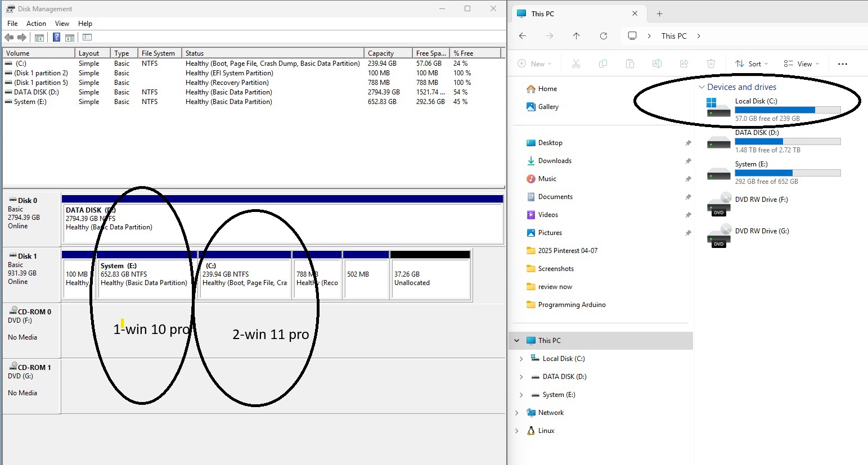868x465 pixels.
Task: Switch to the This PC tab
Action: [544, 13]
